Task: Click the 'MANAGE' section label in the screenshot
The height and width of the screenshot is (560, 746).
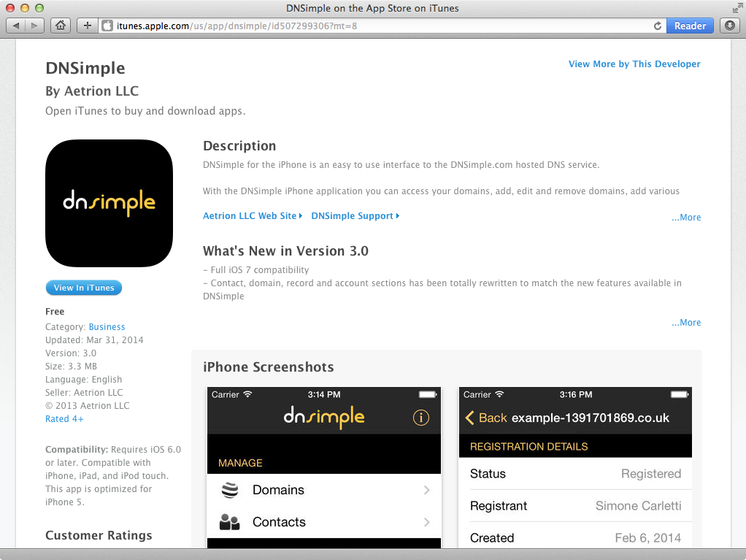Action: pyautogui.click(x=240, y=463)
